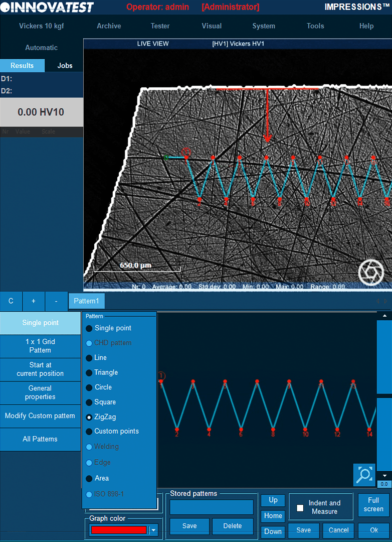
Task: Open the Graph color dropdown arrow
Action: [154, 530]
